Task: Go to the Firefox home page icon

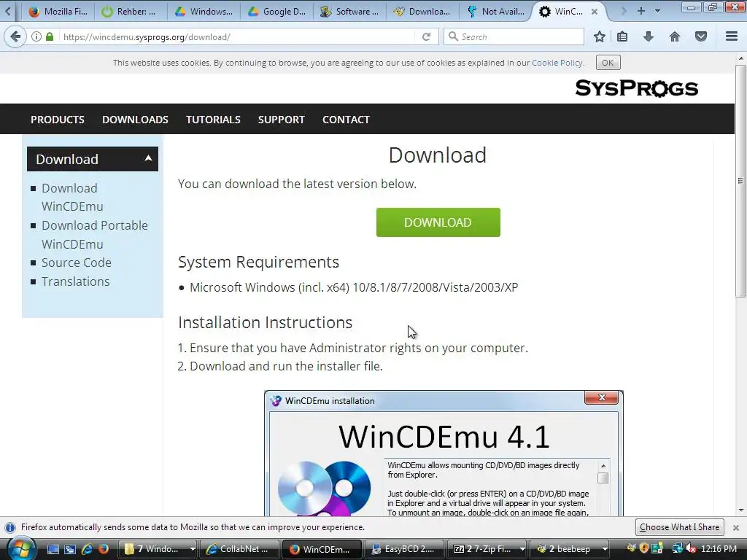Action: coord(675,36)
